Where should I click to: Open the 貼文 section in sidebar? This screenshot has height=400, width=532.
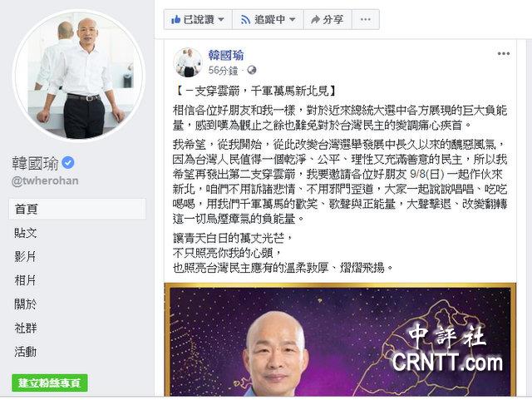[x=26, y=233]
